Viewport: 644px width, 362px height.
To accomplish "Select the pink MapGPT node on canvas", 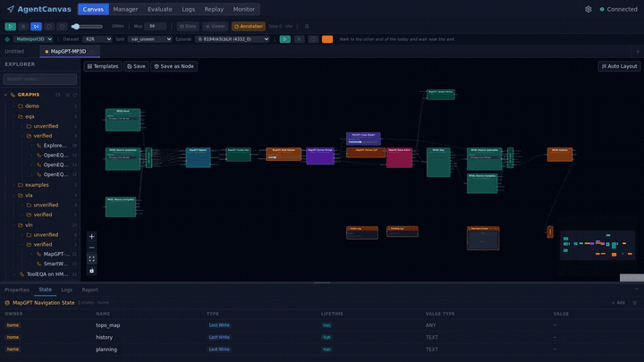I will [399, 157].
